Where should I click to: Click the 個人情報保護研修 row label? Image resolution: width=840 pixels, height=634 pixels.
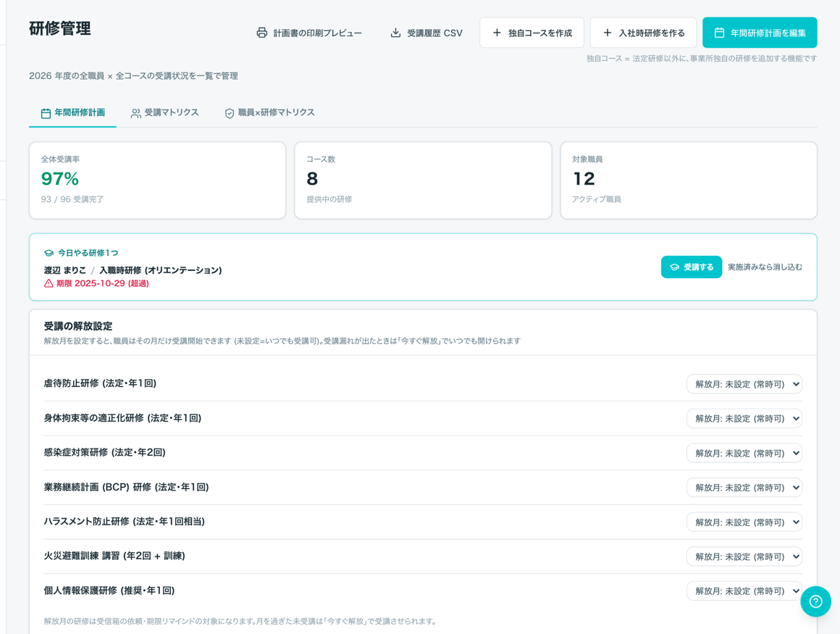109,591
